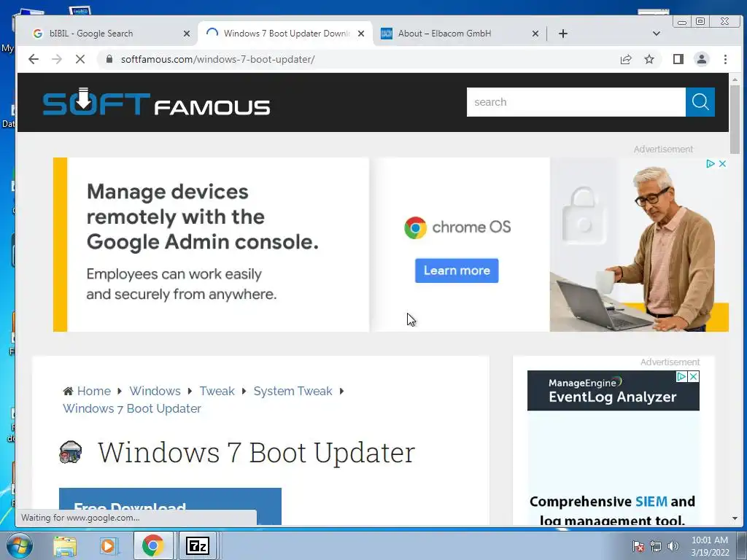The image size is (747, 560).
Task: Click the forward navigation arrow
Action: (x=57, y=59)
